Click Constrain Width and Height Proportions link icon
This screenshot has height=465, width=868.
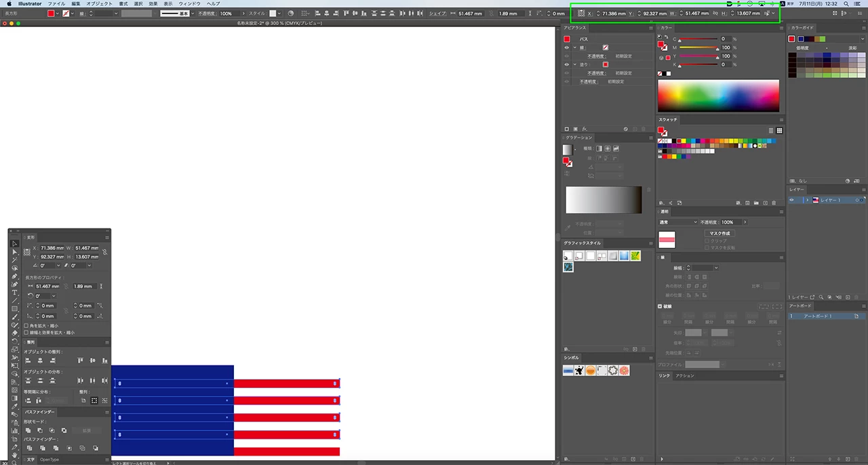click(105, 251)
